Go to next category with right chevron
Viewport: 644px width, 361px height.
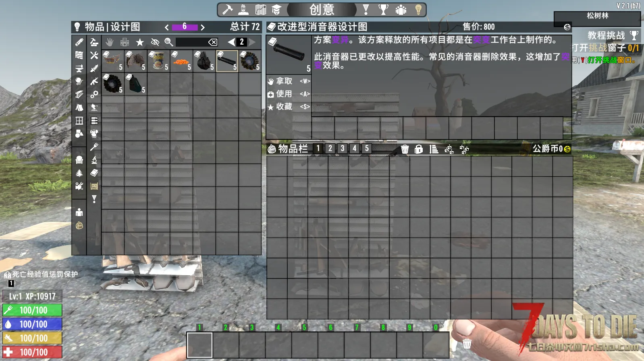point(203,27)
